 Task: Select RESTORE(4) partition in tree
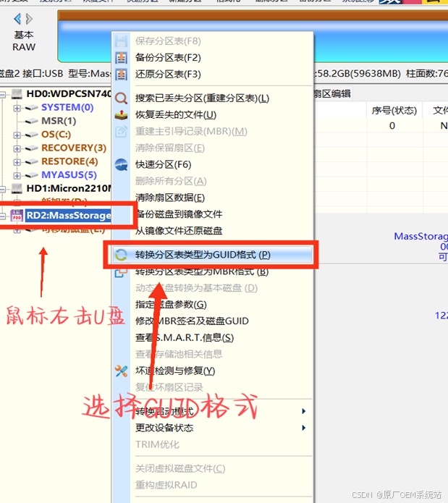pyautogui.click(x=69, y=161)
